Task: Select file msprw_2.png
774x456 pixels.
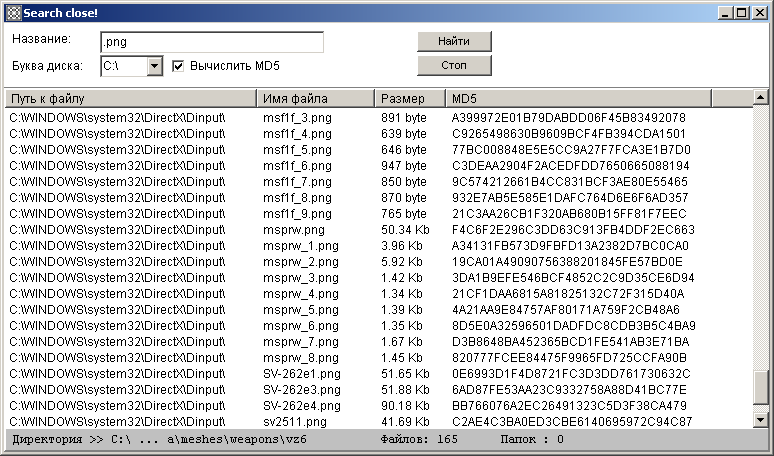Action: [x=301, y=262]
